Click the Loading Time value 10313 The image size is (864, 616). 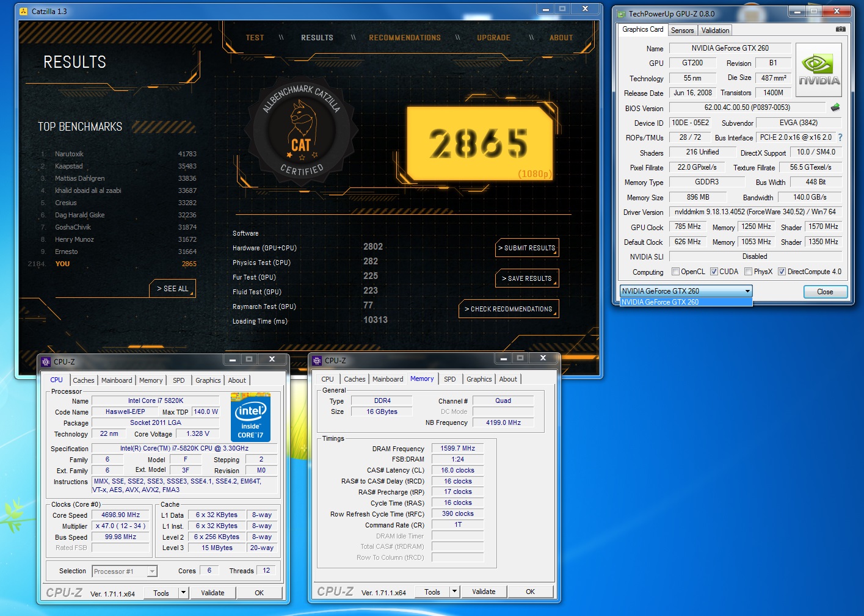[376, 320]
